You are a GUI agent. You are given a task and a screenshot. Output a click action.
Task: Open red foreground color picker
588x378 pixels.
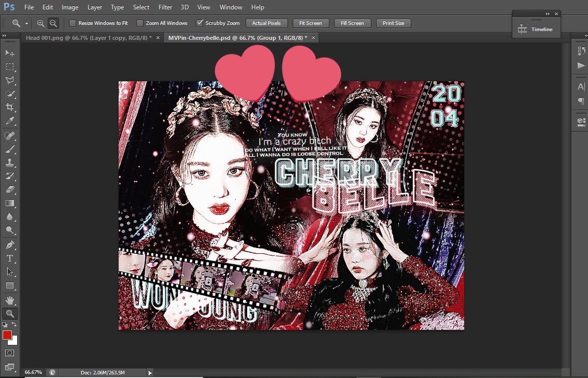tap(7, 335)
